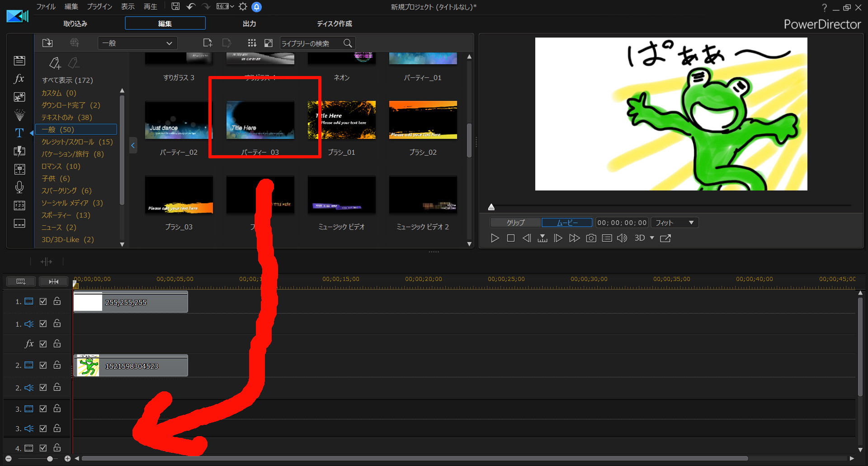The height and width of the screenshot is (466, 868).
Task: Click the notification bell icon
Action: click(x=256, y=7)
